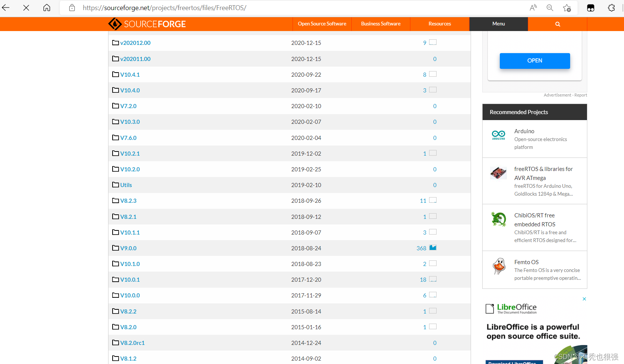Image resolution: width=624 pixels, height=364 pixels.
Task: Click the Arduino project logo
Action: [x=499, y=135]
